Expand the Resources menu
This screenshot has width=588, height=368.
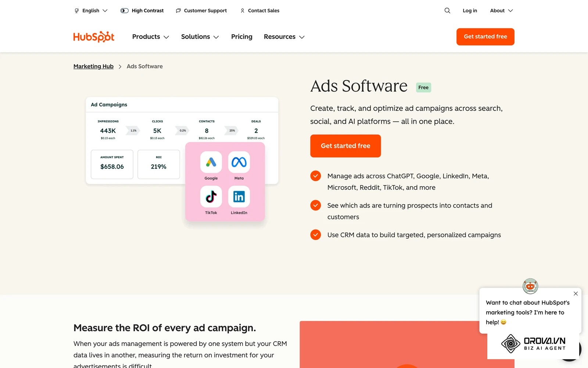(284, 37)
